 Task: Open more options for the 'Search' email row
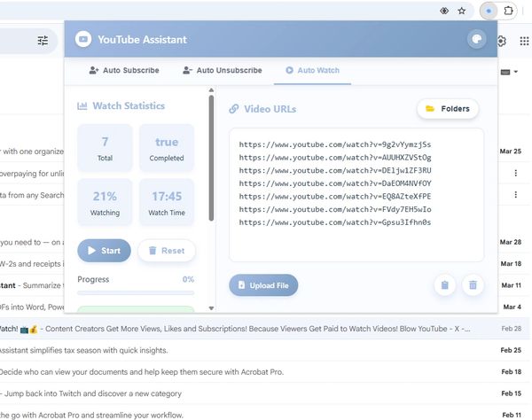[516, 195]
